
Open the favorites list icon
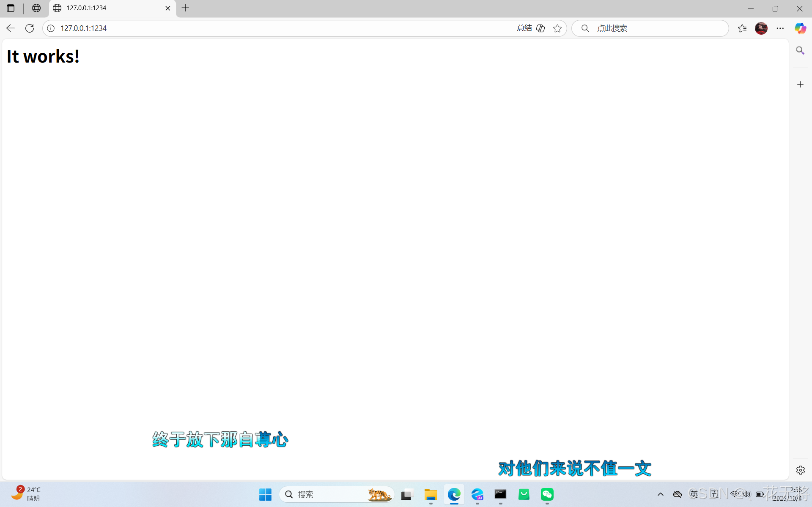(742, 28)
